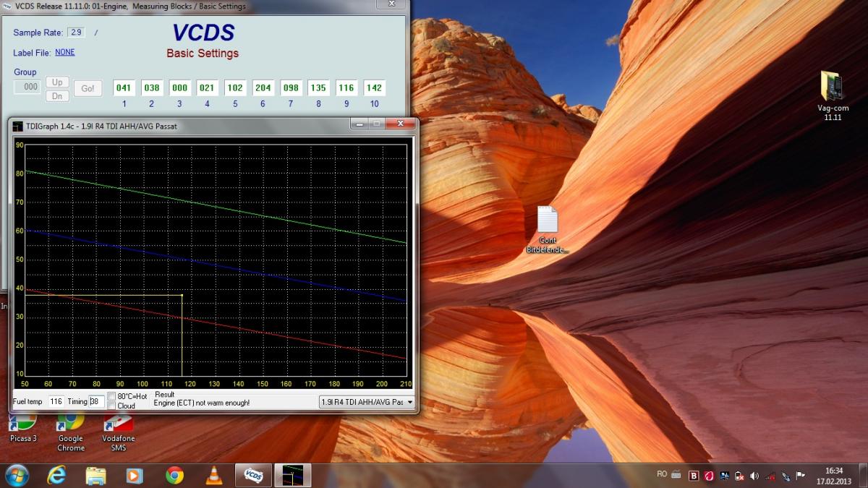
Task: Enable the 80°C=Hot checkbox
Action: click(x=111, y=396)
